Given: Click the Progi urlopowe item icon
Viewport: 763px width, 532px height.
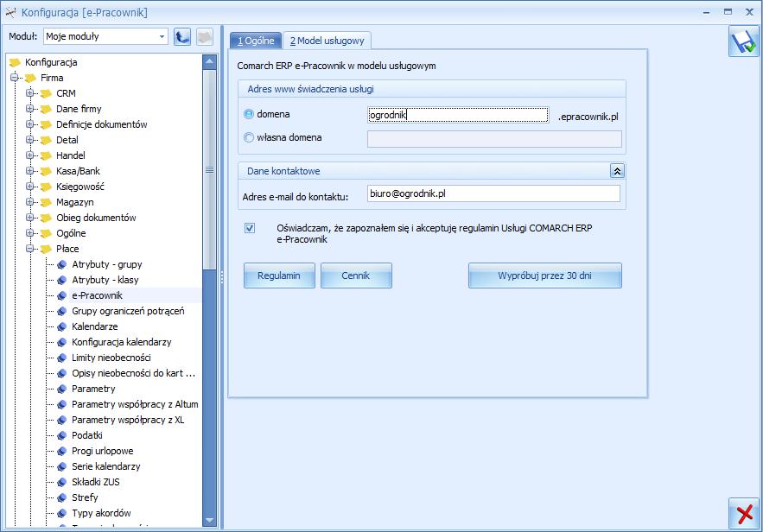Looking at the screenshot, I should click(x=62, y=452).
